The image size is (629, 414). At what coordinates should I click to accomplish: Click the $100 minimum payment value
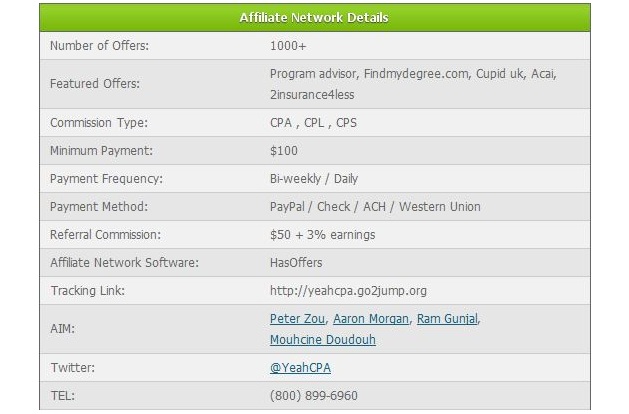(x=284, y=151)
